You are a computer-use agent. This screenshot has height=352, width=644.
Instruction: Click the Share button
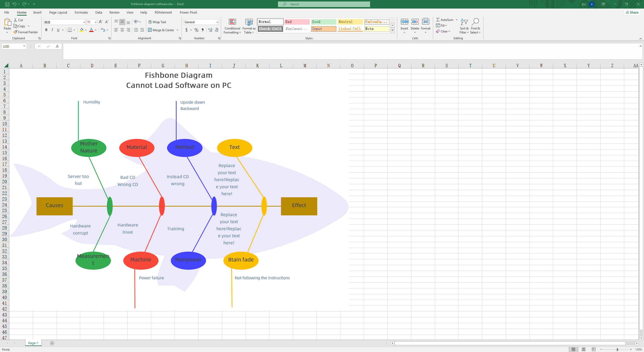[x=632, y=12]
